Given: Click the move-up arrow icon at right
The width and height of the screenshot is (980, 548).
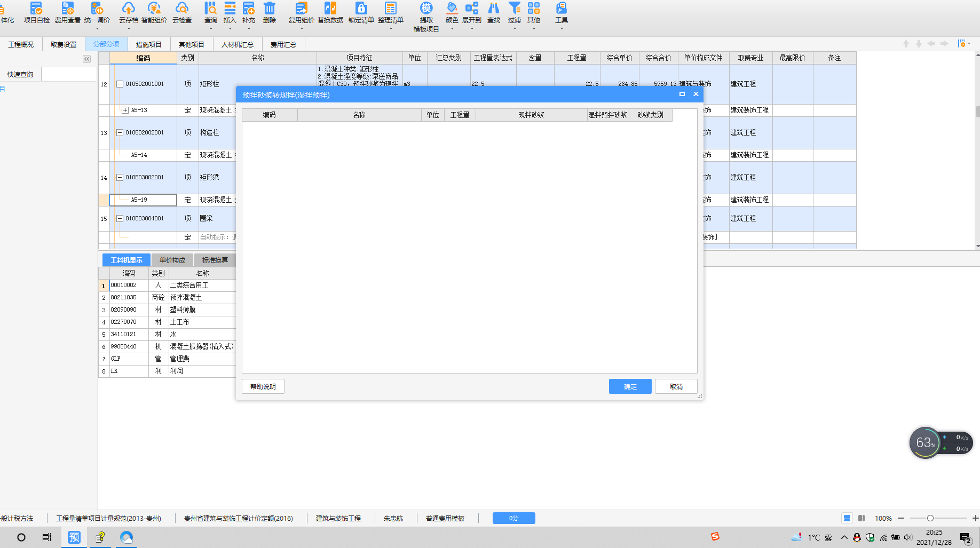Looking at the screenshot, I should tap(906, 44).
